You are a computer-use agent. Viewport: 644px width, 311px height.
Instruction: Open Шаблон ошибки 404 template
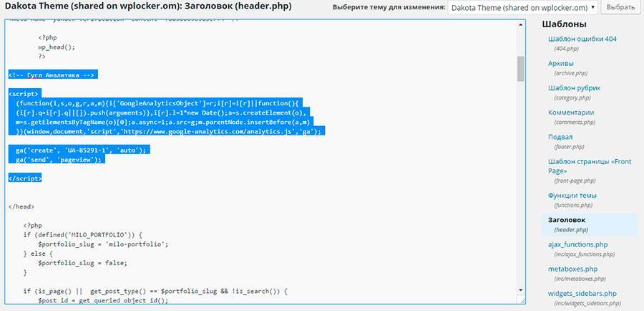click(582, 39)
